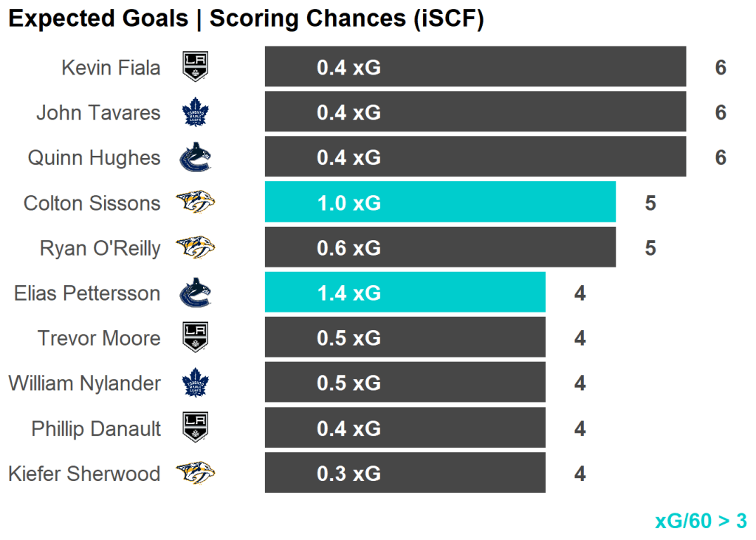Click the Predators logo beside Ryan O'Reilly
Viewport: 756px width, 540px height.
click(x=196, y=247)
